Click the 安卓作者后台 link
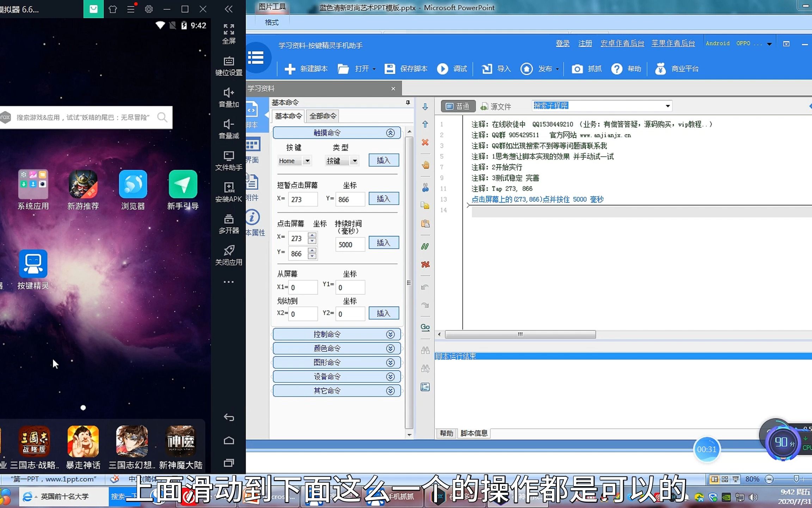The image size is (812, 508). pyautogui.click(x=622, y=43)
